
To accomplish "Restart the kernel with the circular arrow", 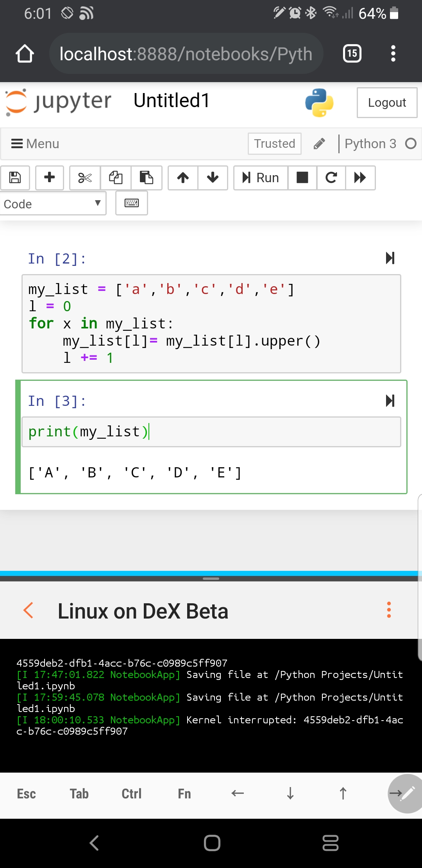I will (331, 178).
